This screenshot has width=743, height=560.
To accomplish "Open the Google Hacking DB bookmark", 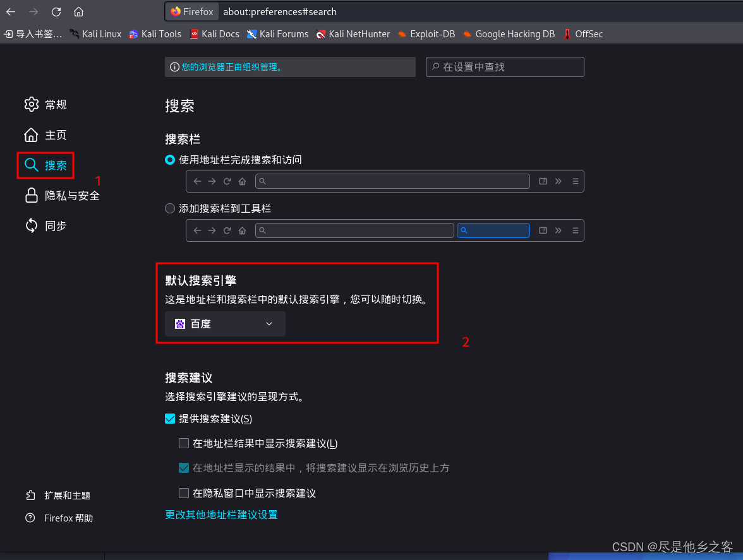I will [509, 34].
